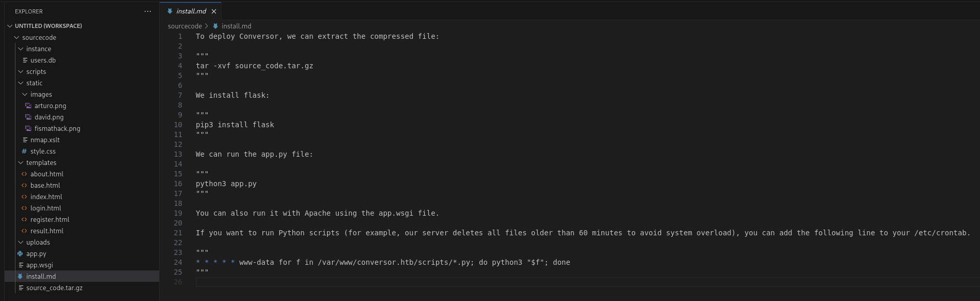Click the CSS icon beside style.css
This screenshot has height=301, width=980.
pyautogui.click(x=24, y=151)
